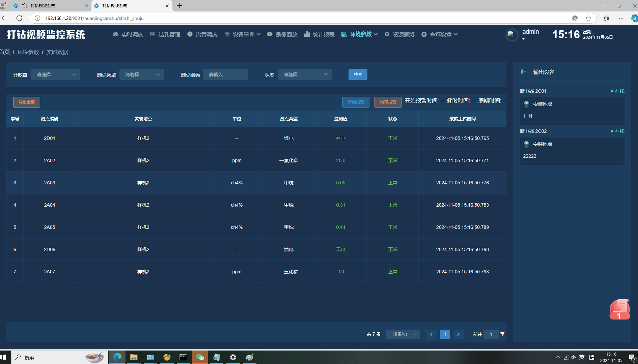
Task: Click the red alarm notification icon
Action: pos(619,309)
